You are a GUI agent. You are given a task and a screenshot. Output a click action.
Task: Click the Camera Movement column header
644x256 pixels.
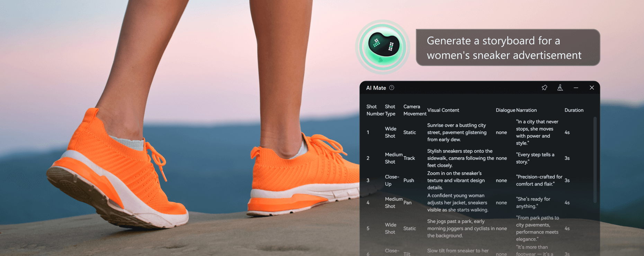(415, 110)
